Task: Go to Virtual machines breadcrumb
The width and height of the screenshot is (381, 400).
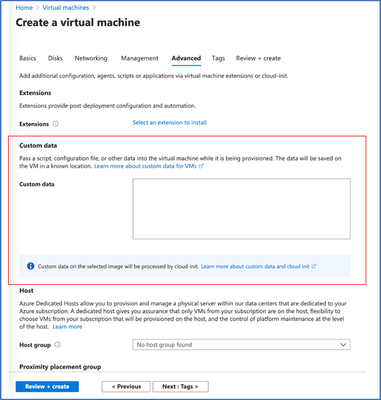Action: tap(66, 7)
